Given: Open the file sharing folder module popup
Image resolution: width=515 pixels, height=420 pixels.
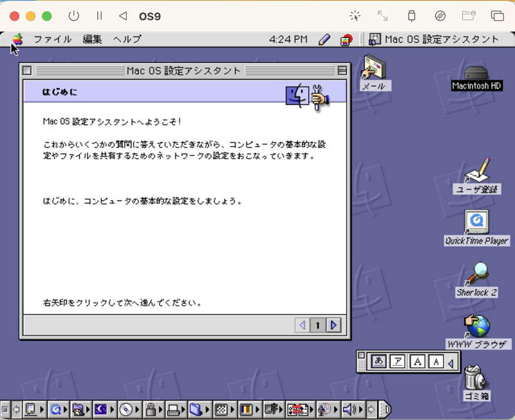Looking at the screenshot, I should [199, 410].
